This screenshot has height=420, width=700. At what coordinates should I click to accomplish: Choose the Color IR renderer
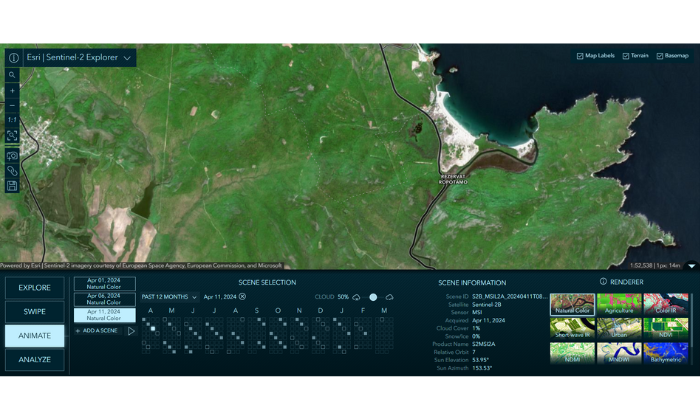point(666,304)
